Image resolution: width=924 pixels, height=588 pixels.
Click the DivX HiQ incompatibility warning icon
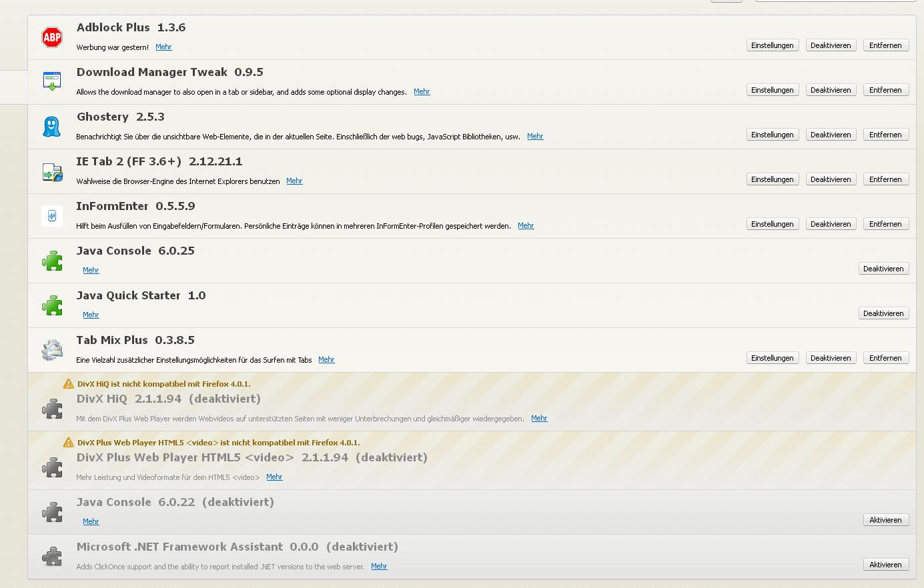click(68, 383)
